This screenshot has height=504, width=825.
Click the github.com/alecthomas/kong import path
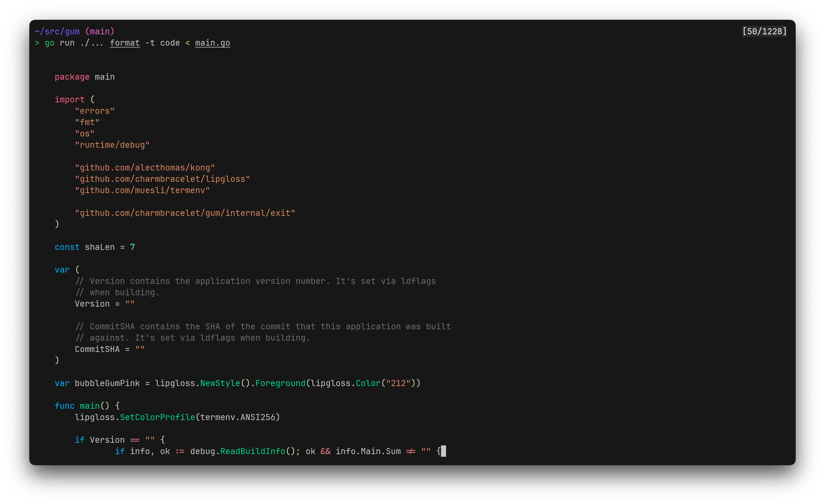point(145,167)
